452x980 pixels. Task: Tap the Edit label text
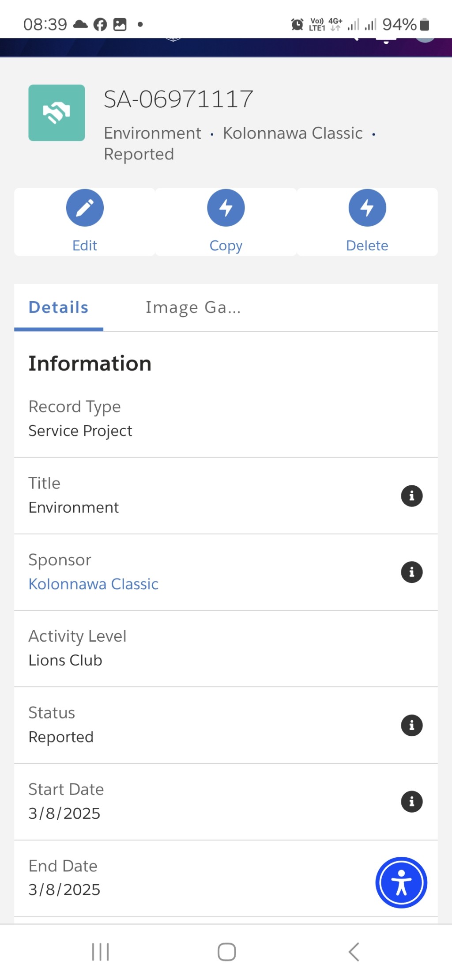pyautogui.click(x=85, y=246)
